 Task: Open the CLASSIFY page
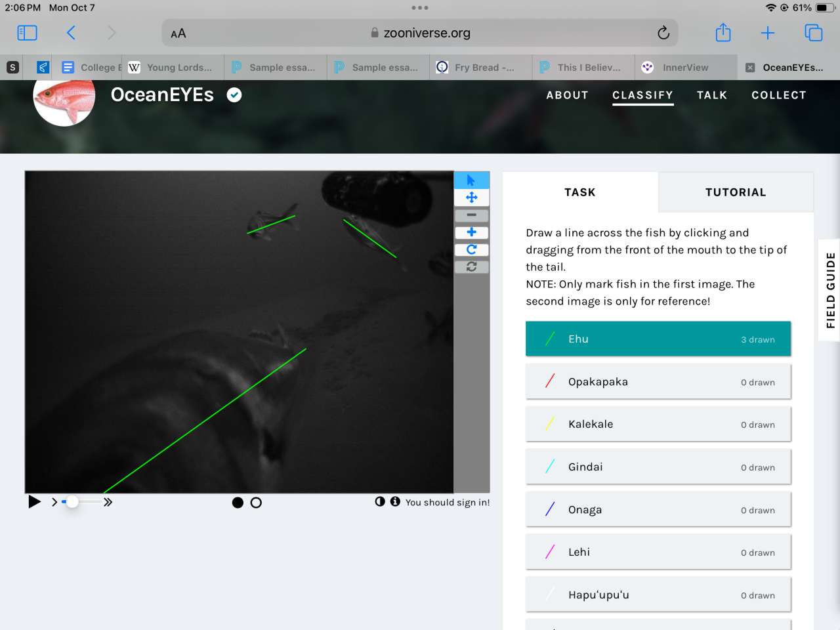click(x=642, y=95)
